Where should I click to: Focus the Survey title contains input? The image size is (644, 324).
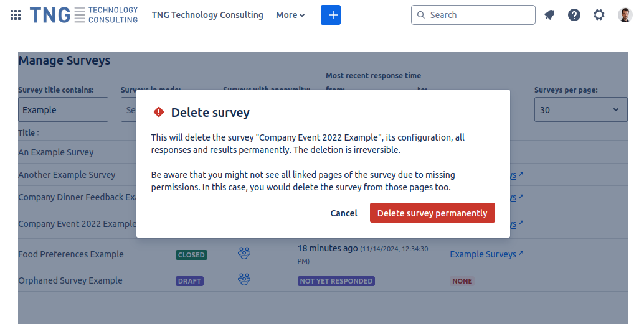[63, 110]
